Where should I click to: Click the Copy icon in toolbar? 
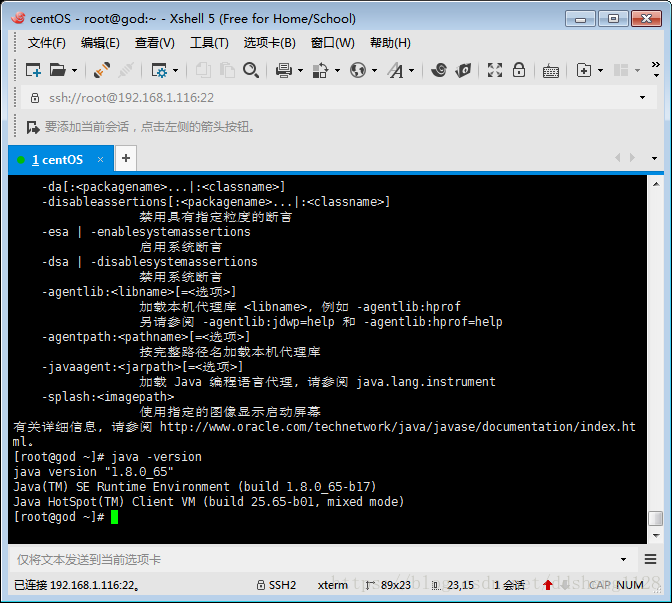pos(203,70)
